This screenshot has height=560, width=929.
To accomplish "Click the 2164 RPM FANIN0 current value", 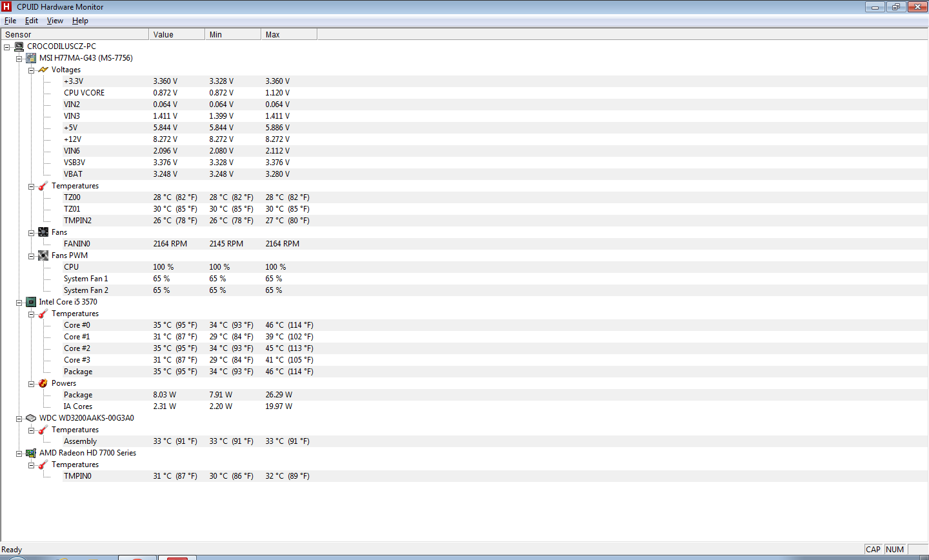I will pyautogui.click(x=170, y=244).
